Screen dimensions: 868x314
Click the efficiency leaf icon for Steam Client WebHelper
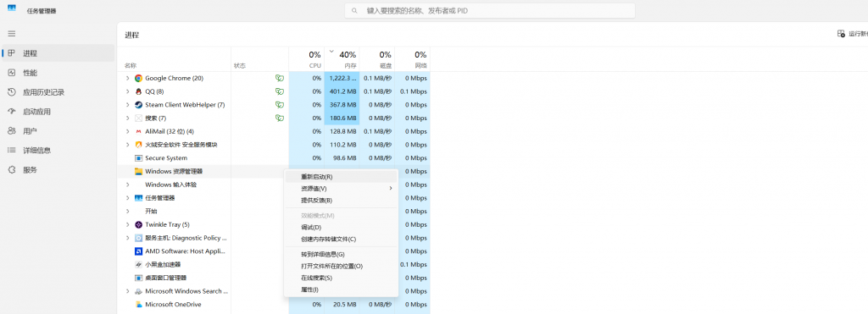pos(280,104)
